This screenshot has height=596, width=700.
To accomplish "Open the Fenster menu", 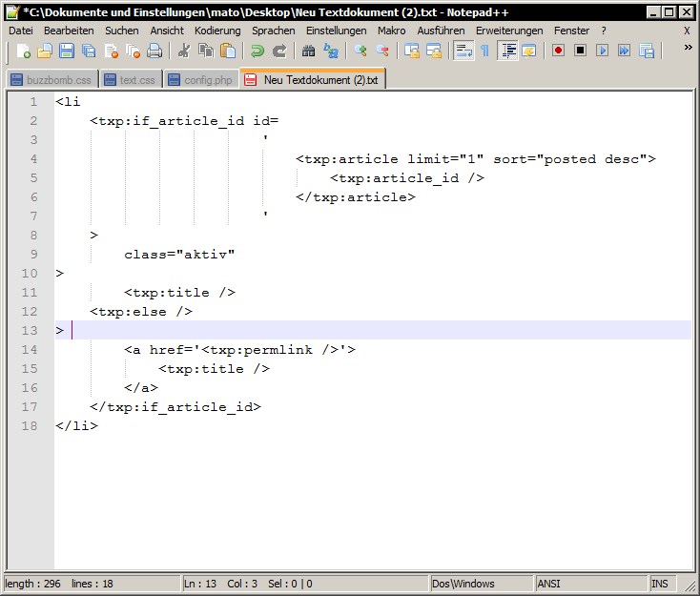I will coord(571,31).
